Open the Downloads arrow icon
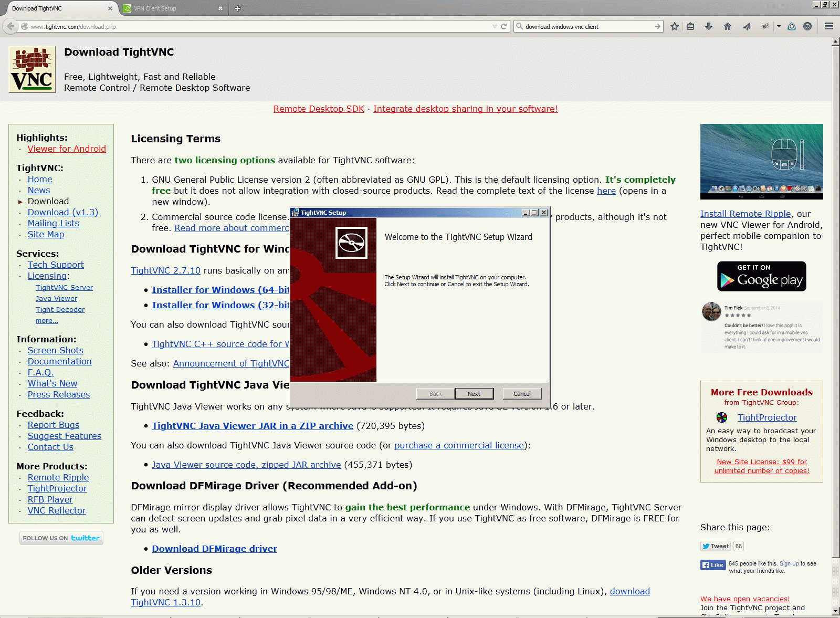The height and width of the screenshot is (618, 840). point(709,26)
